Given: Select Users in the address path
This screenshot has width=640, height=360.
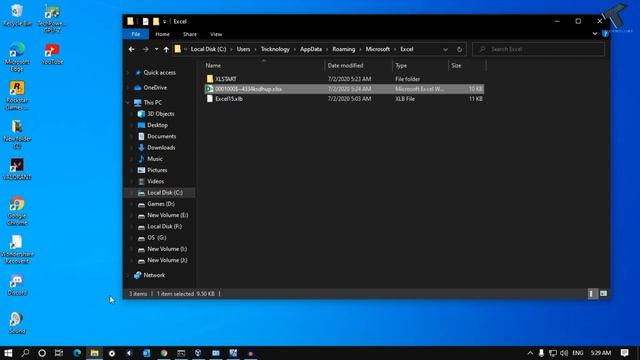Looking at the screenshot, I should point(243,49).
